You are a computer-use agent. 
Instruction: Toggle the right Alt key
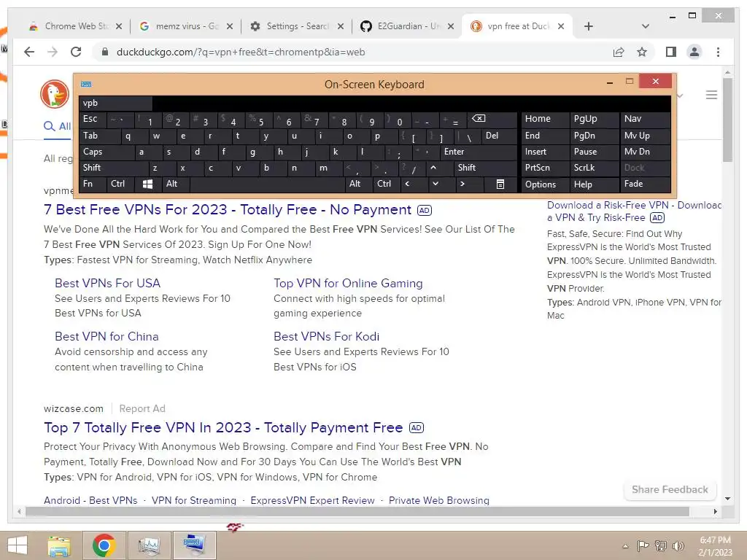358,184
